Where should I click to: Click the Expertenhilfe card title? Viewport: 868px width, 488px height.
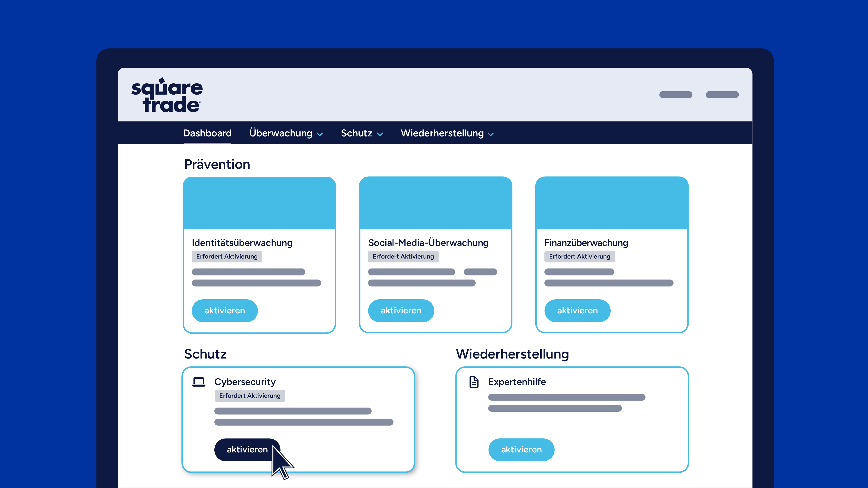point(517,382)
